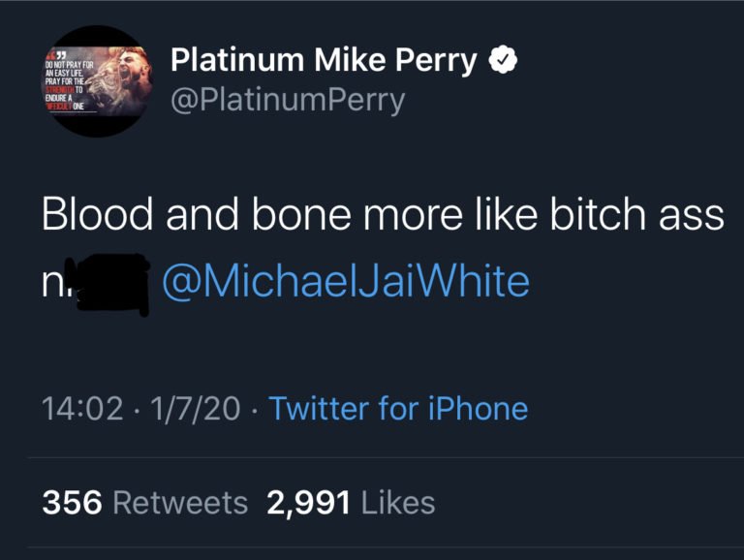Click the letter "n" before the redaction
Screen dimensions: 744x560
pos(52,283)
